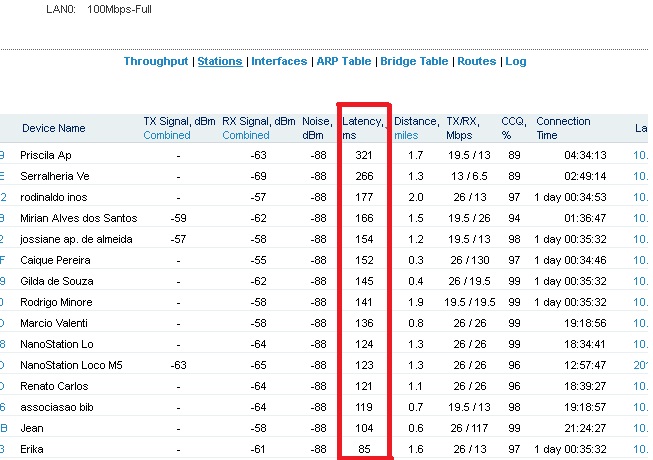Image resolution: width=653 pixels, height=460 pixels.
Task: Select device name Marcio Valenti
Action: [54, 323]
